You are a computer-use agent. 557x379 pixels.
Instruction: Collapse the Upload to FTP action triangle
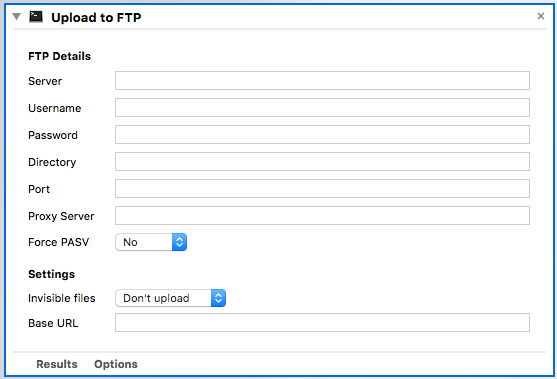[x=16, y=16]
